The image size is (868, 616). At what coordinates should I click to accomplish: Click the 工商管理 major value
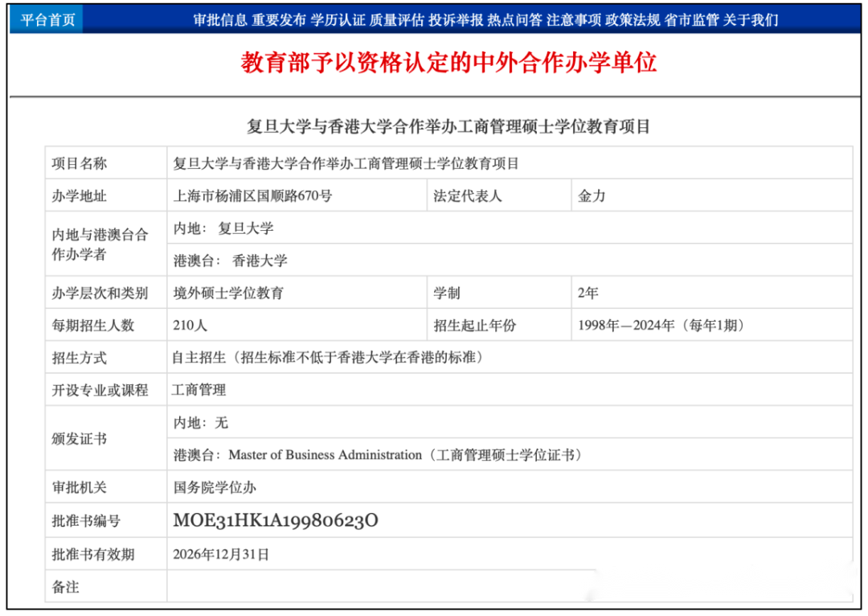199,390
